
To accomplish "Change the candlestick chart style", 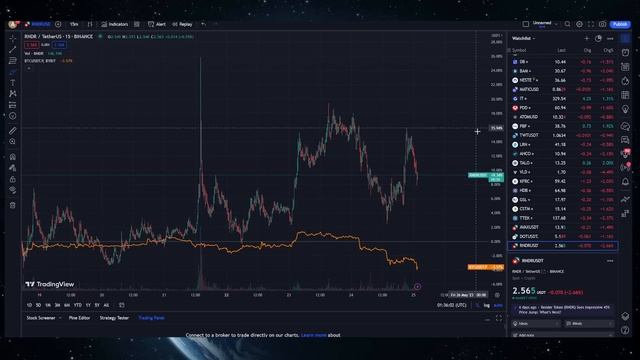I will [90, 24].
